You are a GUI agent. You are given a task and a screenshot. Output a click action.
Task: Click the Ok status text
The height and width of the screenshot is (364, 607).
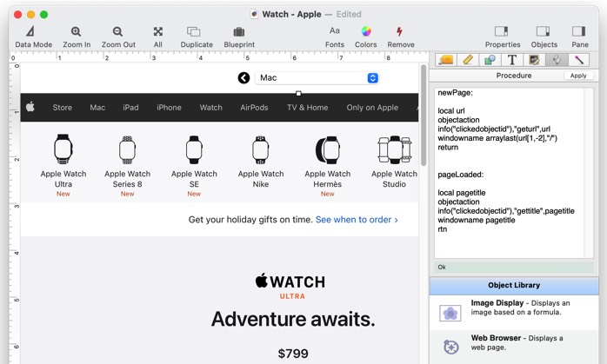pyautogui.click(x=442, y=267)
